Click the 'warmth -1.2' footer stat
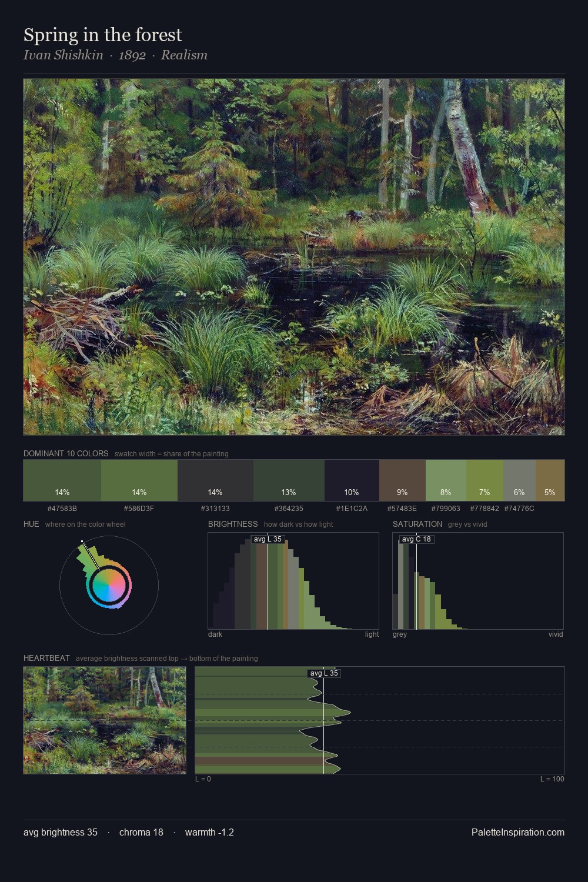588x882 pixels. coord(209,832)
